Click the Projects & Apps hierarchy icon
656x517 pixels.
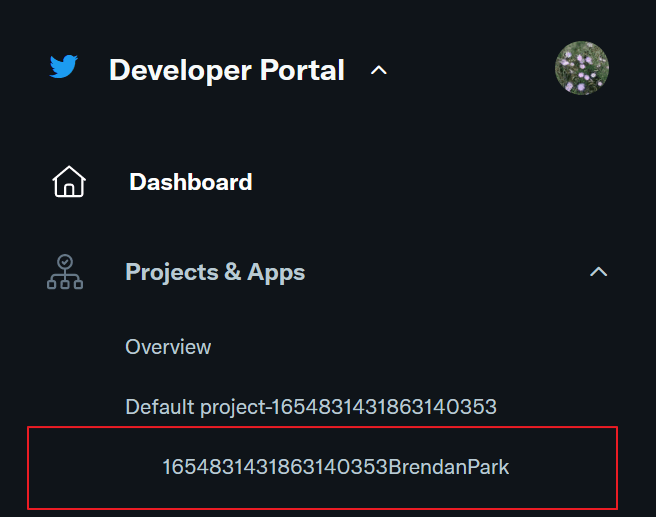(x=65, y=272)
